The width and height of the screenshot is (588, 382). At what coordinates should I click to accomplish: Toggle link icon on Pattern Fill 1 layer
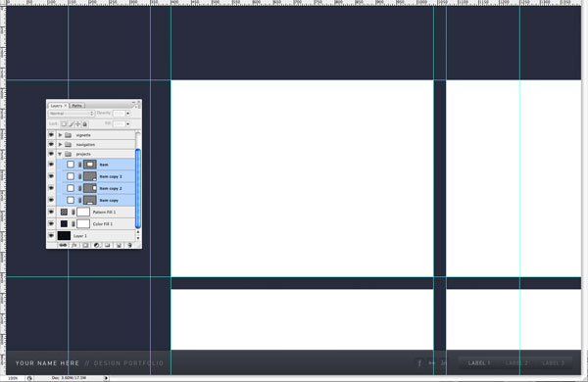pos(73,213)
